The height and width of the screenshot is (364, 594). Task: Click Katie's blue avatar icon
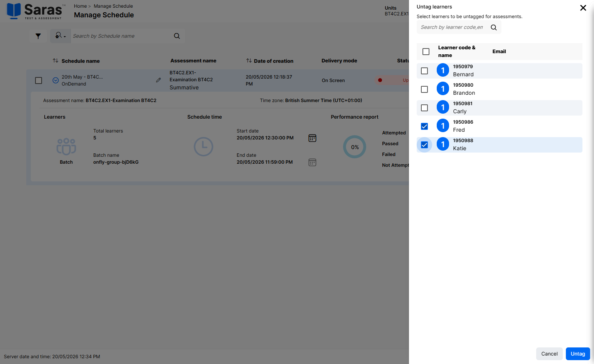[x=443, y=144]
